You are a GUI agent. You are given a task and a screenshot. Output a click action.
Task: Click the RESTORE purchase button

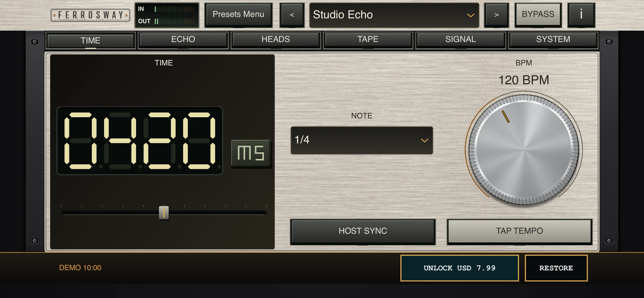(556, 268)
